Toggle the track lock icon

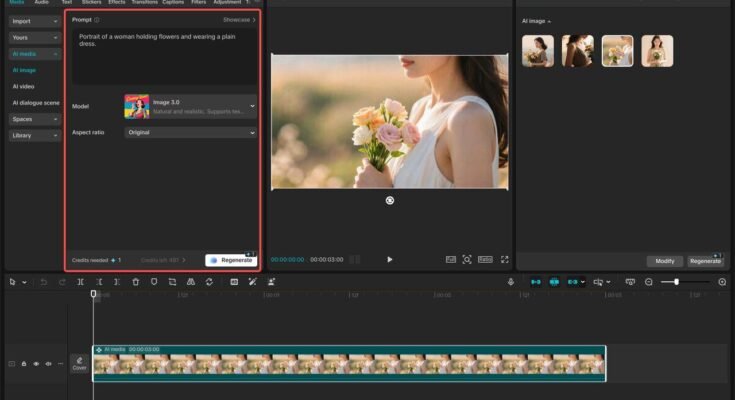point(24,364)
